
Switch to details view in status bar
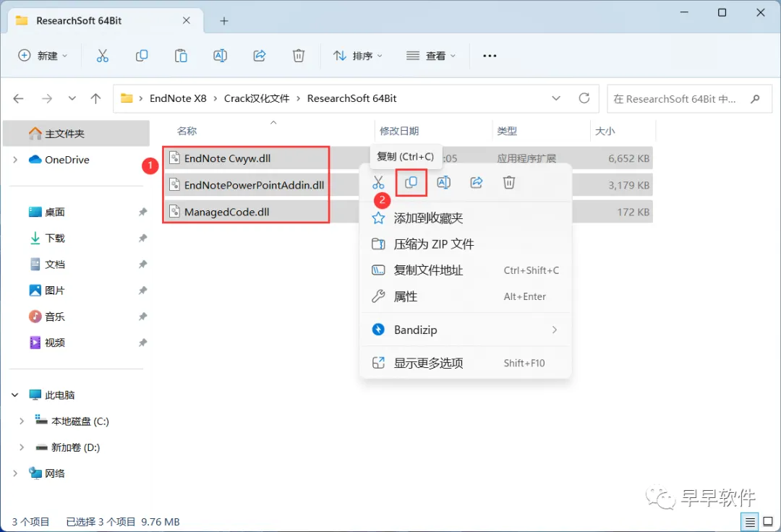pyautogui.click(x=750, y=522)
